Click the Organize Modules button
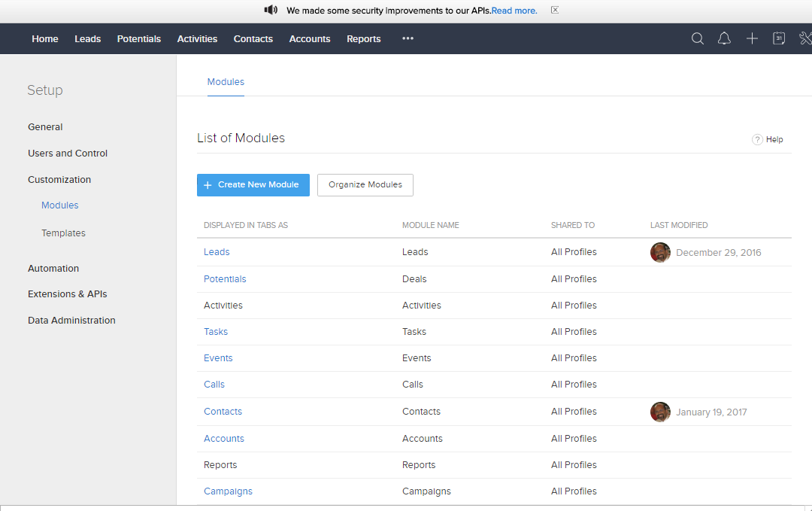 (365, 185)
